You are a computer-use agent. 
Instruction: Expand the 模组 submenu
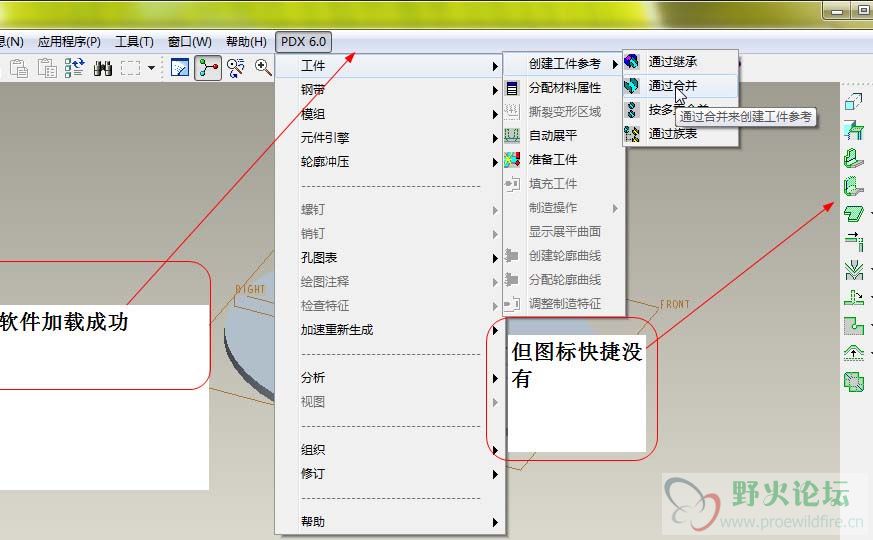point(390,114)
